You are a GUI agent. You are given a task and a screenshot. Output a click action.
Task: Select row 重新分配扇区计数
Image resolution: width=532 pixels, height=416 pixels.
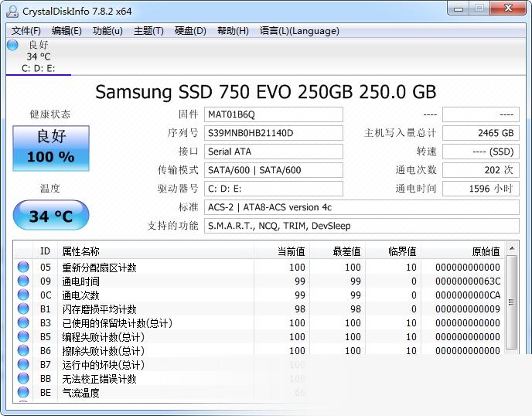(259, 267)
